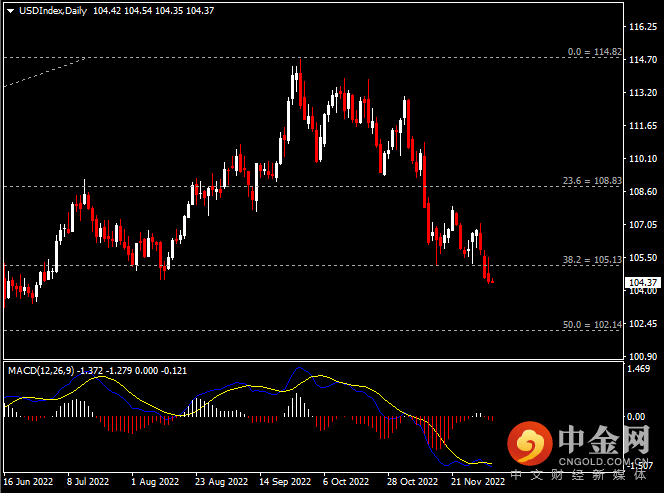Click the triangle arrow before USDIndex title
The width and height of the screenshot is (664, 493).
(10, 9)
